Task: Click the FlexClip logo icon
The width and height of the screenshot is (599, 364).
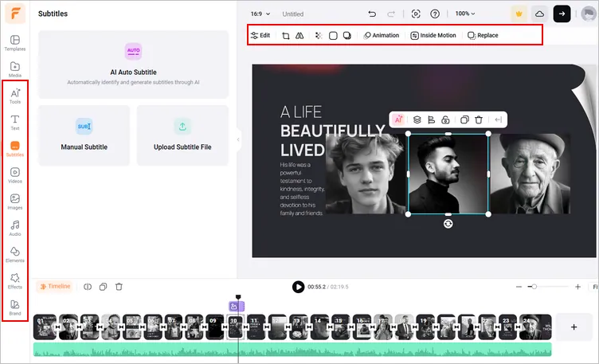Action: 15,14
